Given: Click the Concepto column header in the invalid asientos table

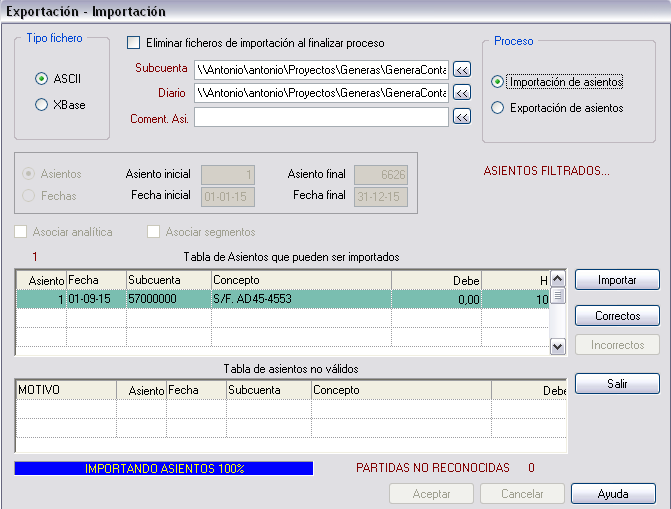Looking at the screenshot, I should [x=401, y=390].
